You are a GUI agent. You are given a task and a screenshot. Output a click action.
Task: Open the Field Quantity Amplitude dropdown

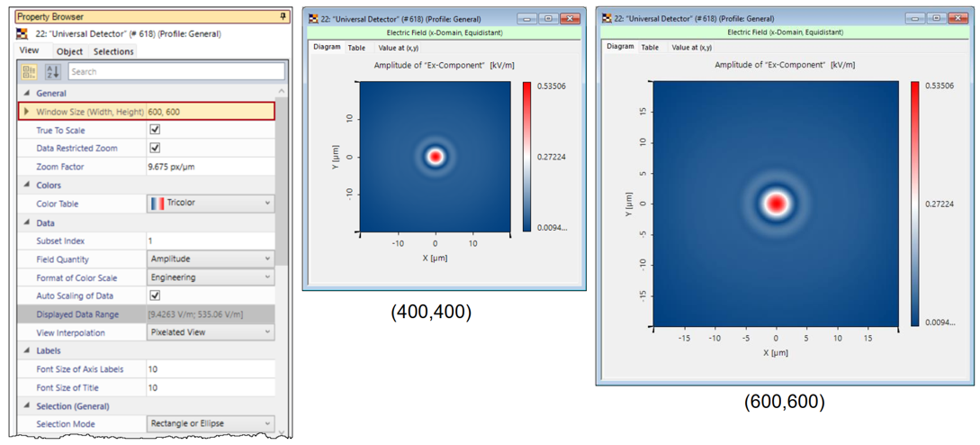pyautogui.click(x=211, y=259)
